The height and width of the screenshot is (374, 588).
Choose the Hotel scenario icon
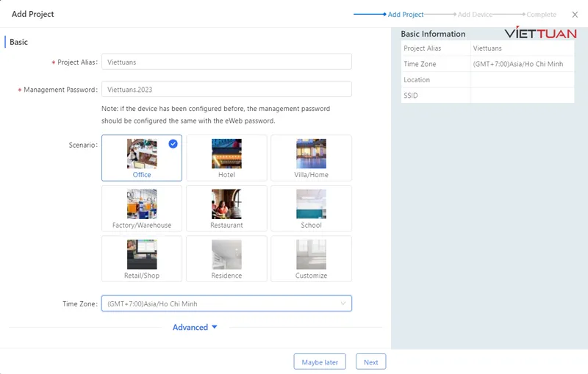226,154
